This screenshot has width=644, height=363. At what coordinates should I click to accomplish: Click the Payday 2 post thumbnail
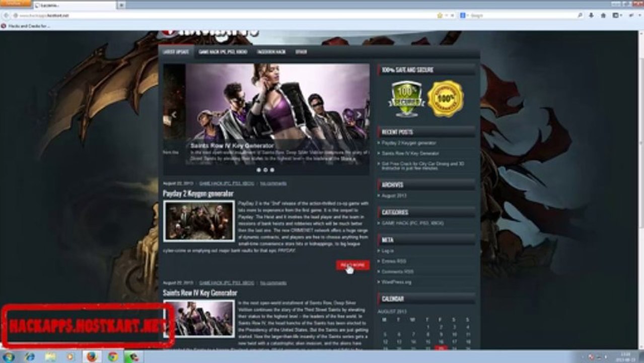[x=199, y=221]
